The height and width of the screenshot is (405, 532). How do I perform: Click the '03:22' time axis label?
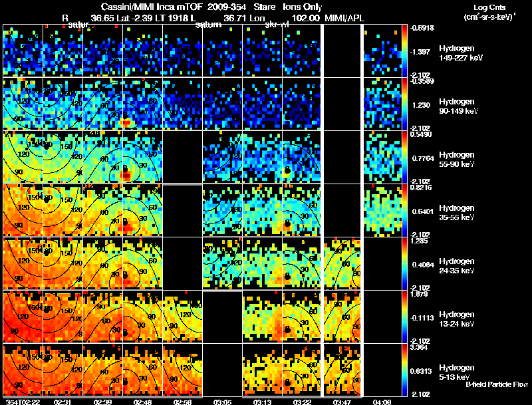point(302,402)
